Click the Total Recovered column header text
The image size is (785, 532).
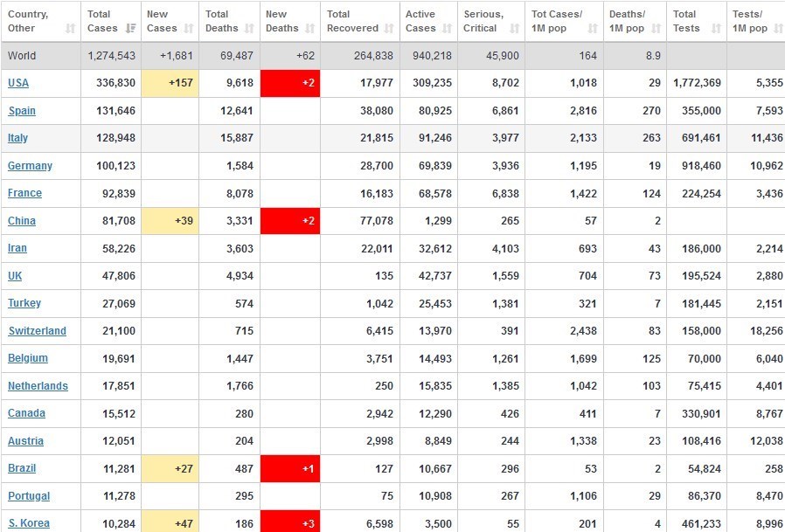(x=352, y=21)
